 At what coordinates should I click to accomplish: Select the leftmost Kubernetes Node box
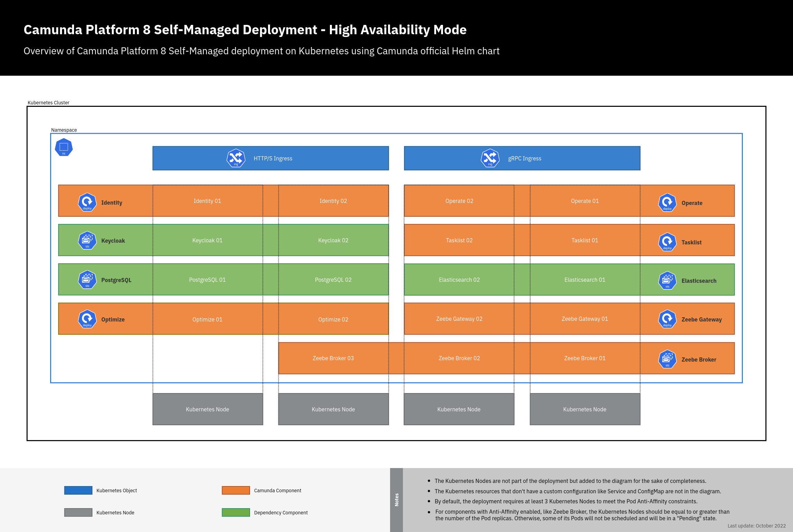[207, 409]
